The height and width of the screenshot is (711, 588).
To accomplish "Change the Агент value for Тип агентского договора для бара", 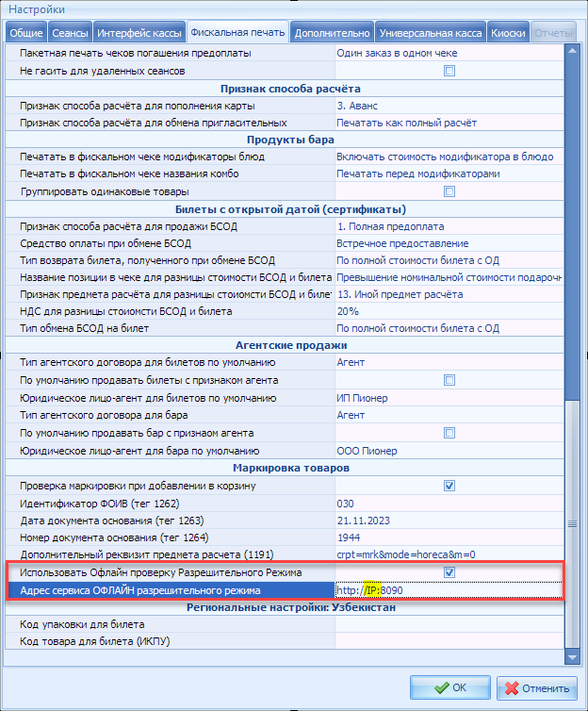I will coord(449,415).
